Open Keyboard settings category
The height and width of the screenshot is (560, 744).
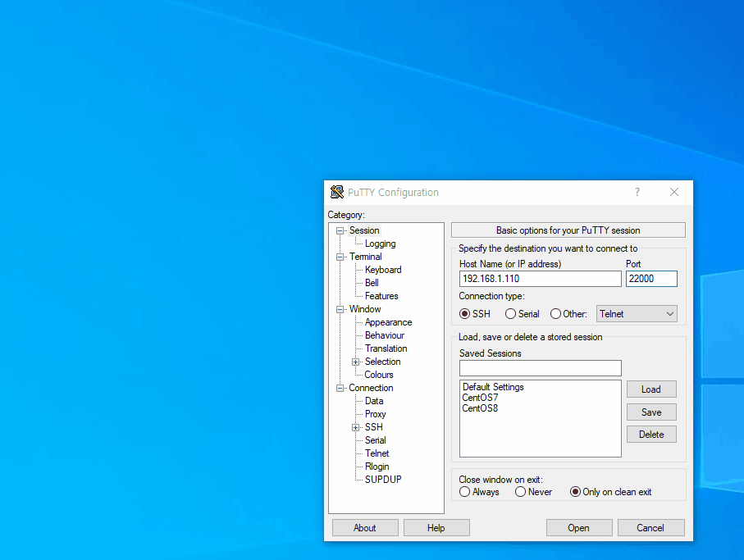(383, 270)
